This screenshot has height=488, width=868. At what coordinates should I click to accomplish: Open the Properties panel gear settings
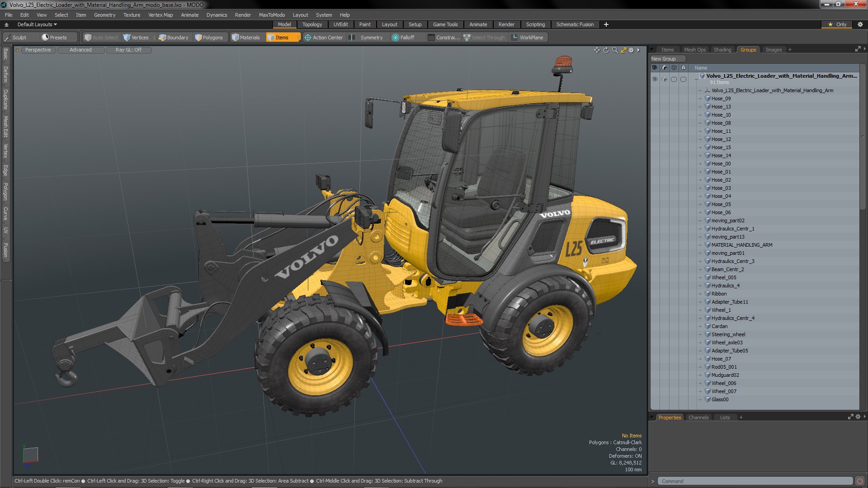(x=858, y=417)
